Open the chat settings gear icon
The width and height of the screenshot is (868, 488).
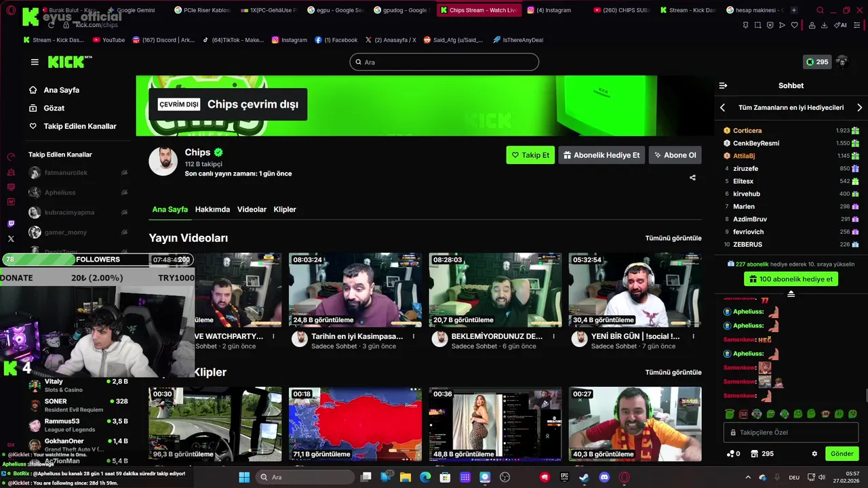coord(814,453)
